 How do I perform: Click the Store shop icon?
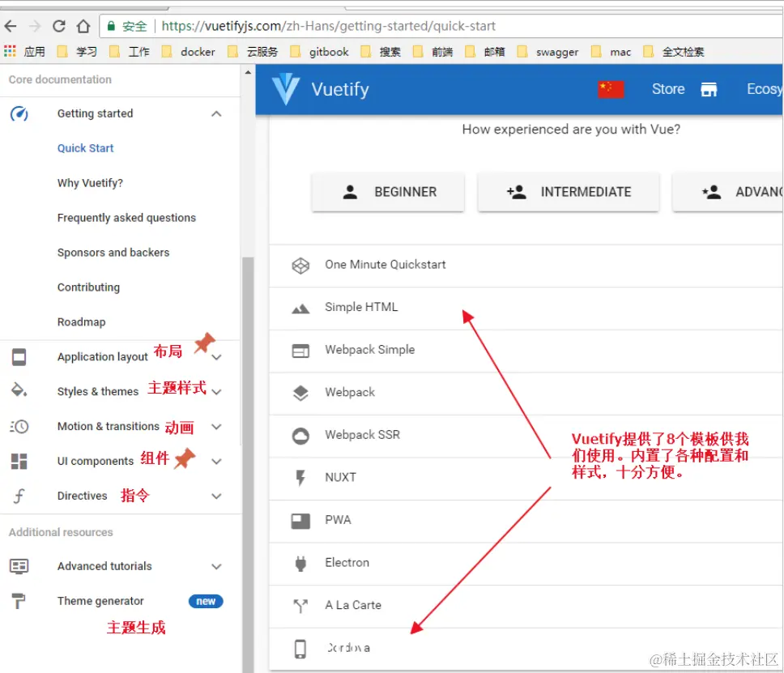click(709, 90)
